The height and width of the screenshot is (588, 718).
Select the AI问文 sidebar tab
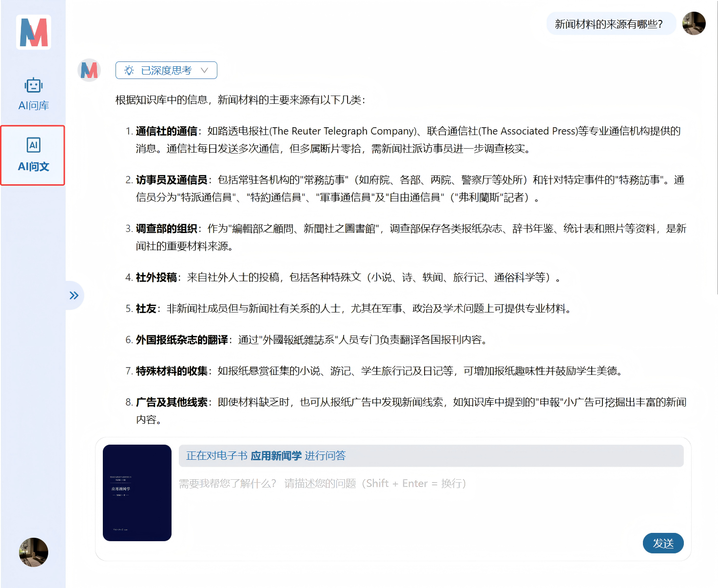[33, 156]
